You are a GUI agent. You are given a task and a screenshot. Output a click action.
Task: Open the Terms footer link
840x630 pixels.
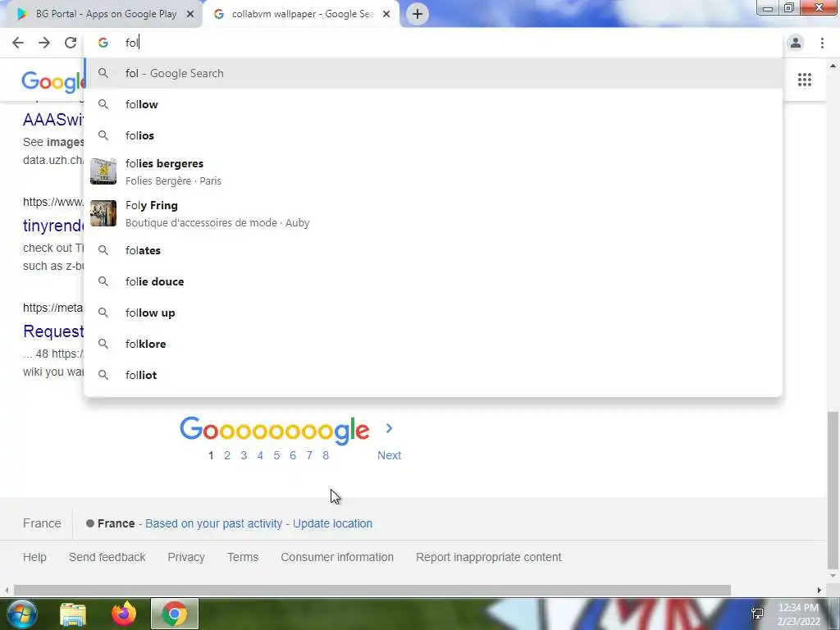point(243,557)
